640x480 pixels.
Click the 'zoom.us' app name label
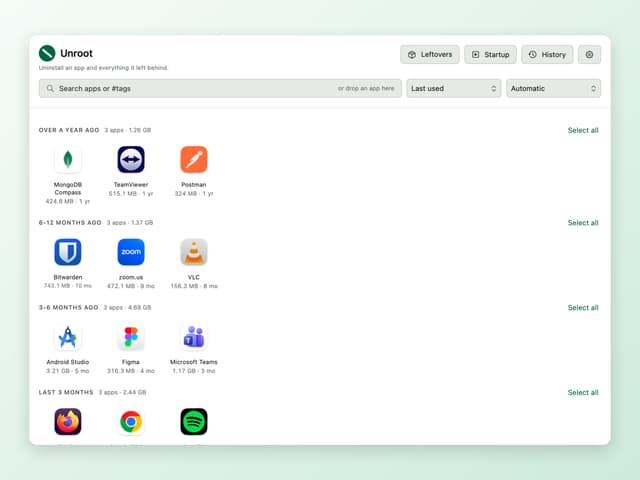tap(131, 278)
